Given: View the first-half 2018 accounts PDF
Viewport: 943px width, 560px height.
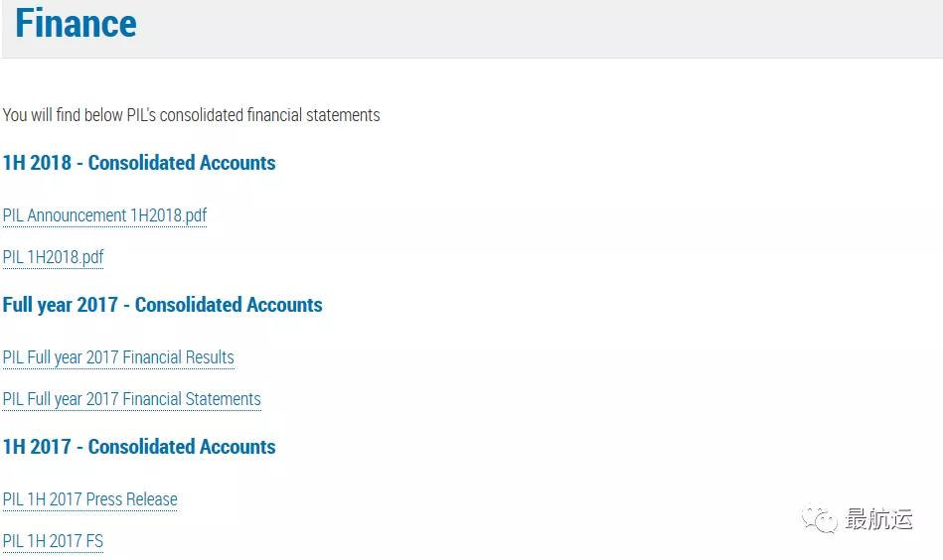Looking at the screenshot, I should (53, 257).
